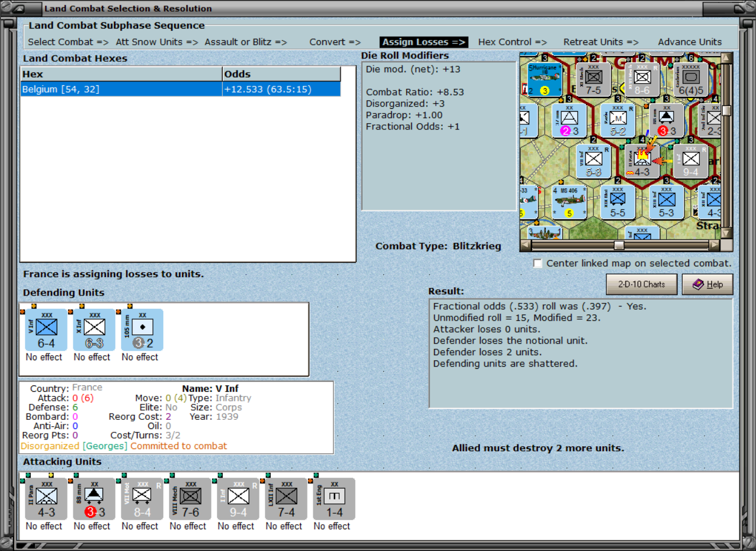This screenshot has height=551, width=756.
Task: Move the map's vertical scrollbar thumb
Action: coord(727,111)
